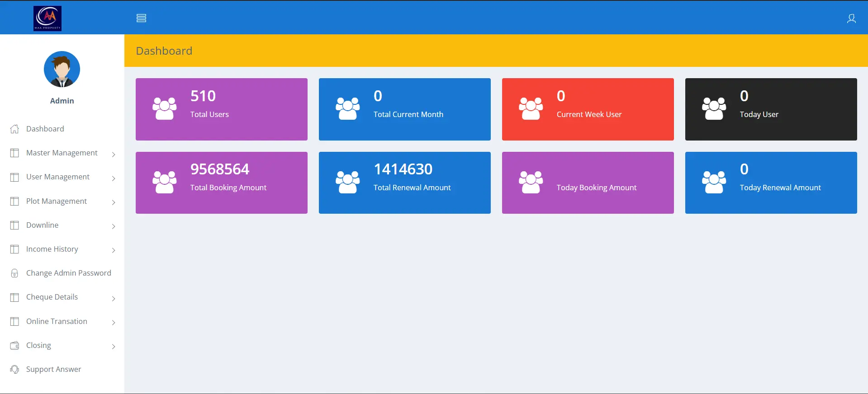Expand the Downline chevron
Screen dimensions: 868x394
tap(114, 226)
